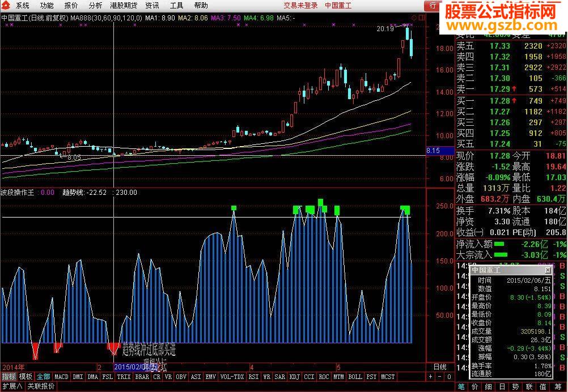Select the 全部 tab

pyautogui.click(x=43, y=377)
